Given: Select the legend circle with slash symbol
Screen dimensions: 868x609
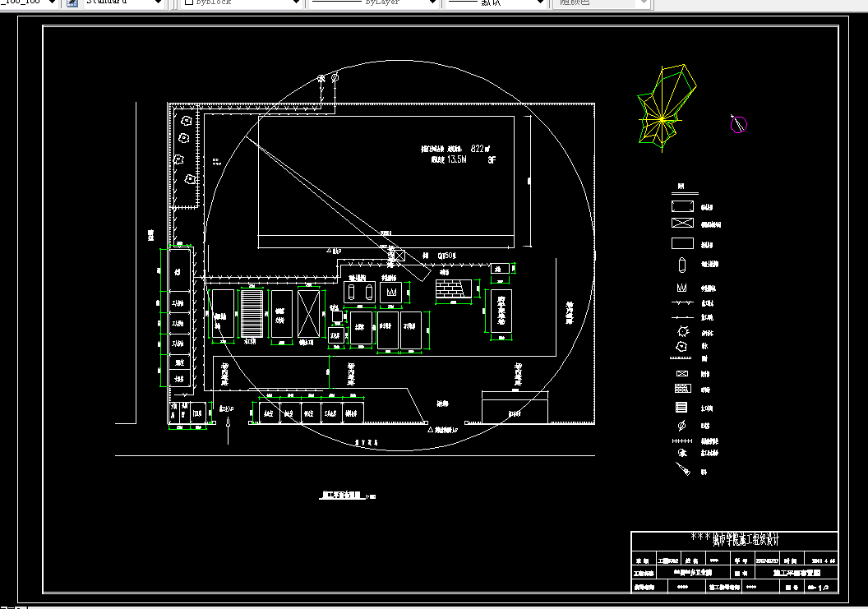Looking at the screenshot, I should (682, 425).
